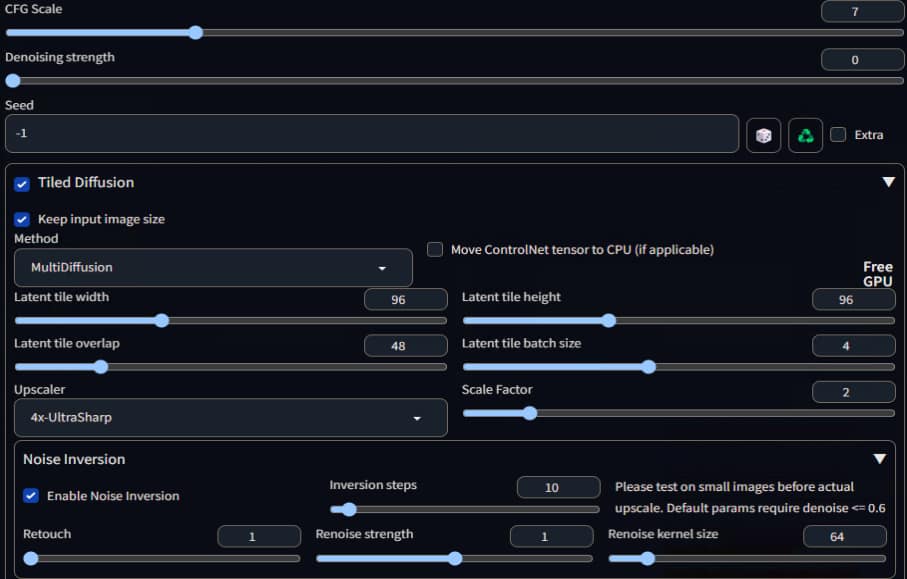Click the CFG Scale slider
907x579 pixels.
pyautogui.click(x=452, y=33)
